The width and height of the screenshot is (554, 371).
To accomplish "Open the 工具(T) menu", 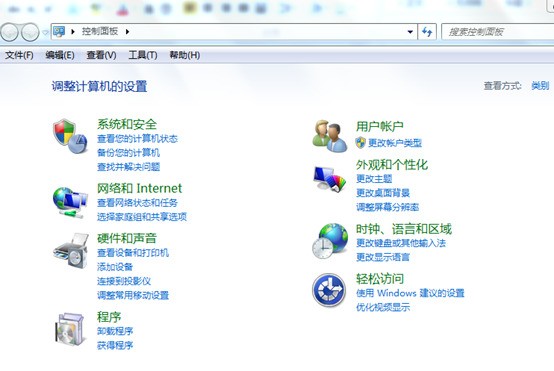I will pyautogui.click(x=143, y=55).
